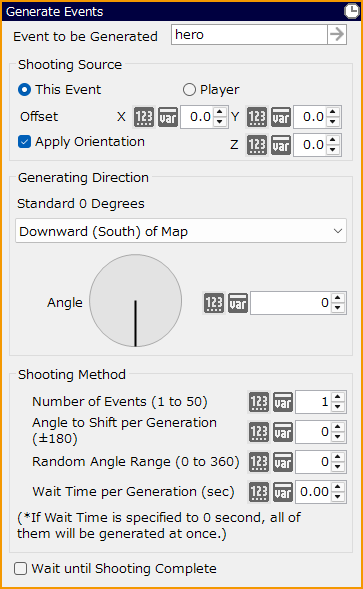363x589 pixels.
Task: Decrease Offset X with down arrow
Action: pyautogui.click(x=220, y=122)
